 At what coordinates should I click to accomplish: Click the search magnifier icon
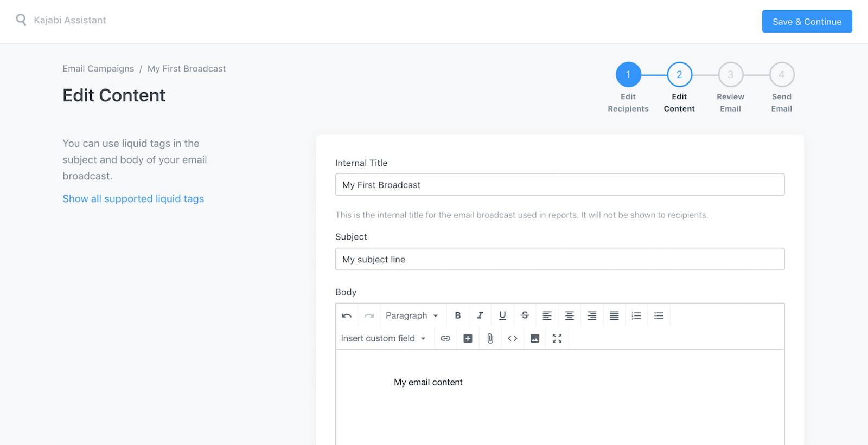coord(21,20)
